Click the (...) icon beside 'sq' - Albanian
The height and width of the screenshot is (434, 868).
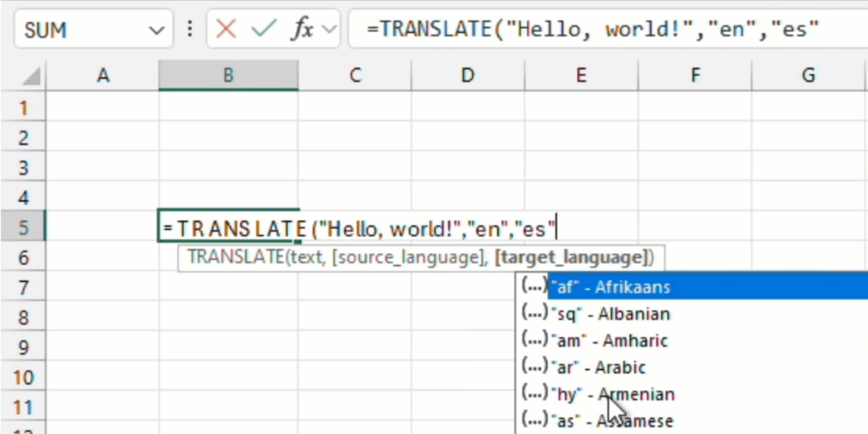point(535,314)
